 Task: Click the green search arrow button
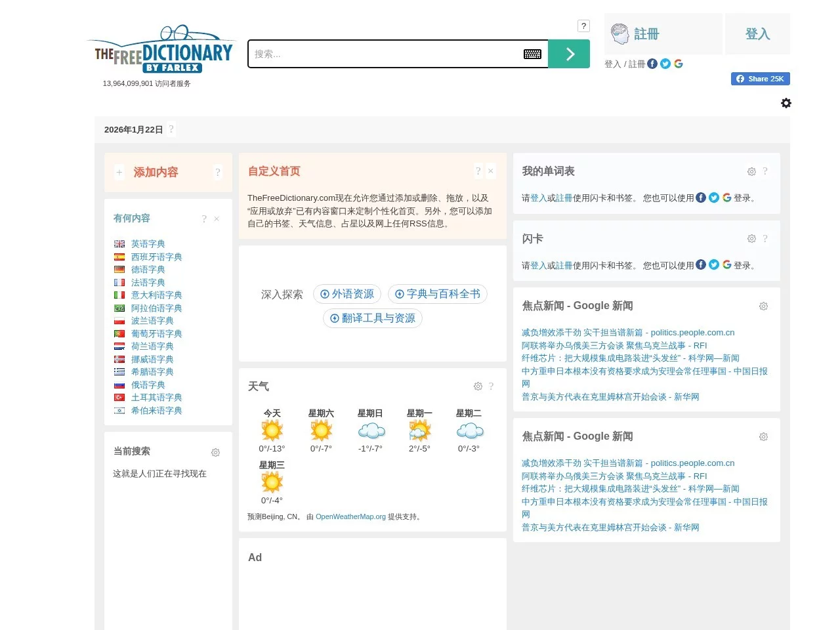(x=569, y=54)
